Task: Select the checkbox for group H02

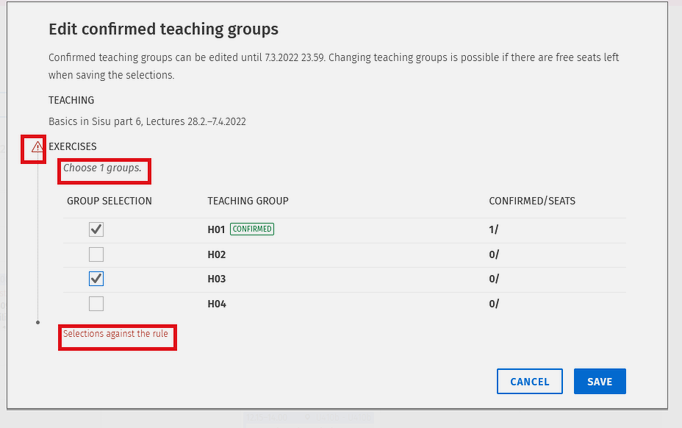Action: tap(96, 254)
